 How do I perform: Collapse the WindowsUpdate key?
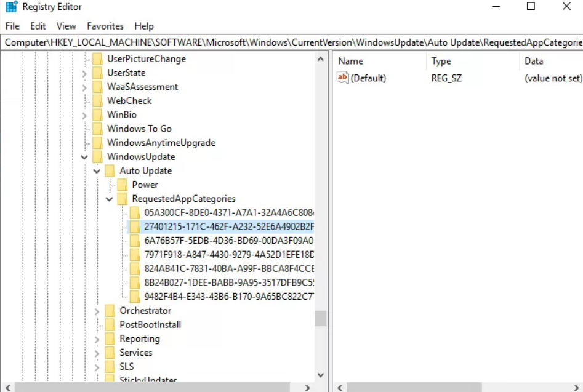[x=84, y=157]
